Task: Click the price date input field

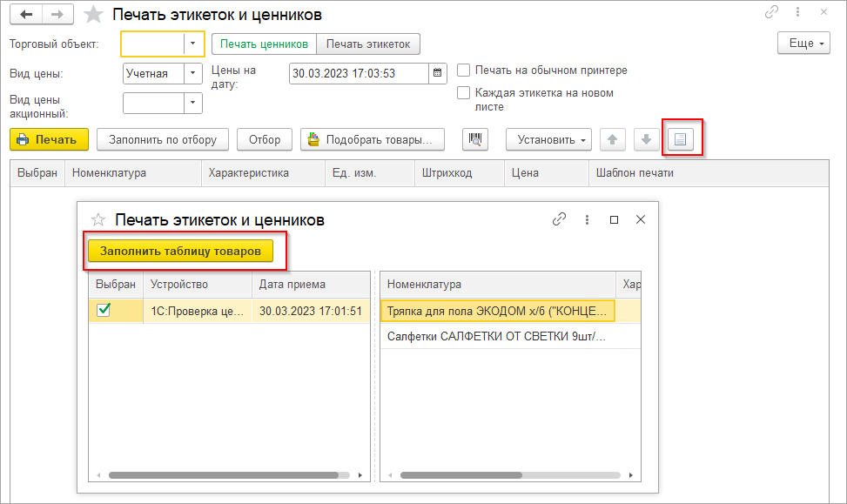Action: 360,73
